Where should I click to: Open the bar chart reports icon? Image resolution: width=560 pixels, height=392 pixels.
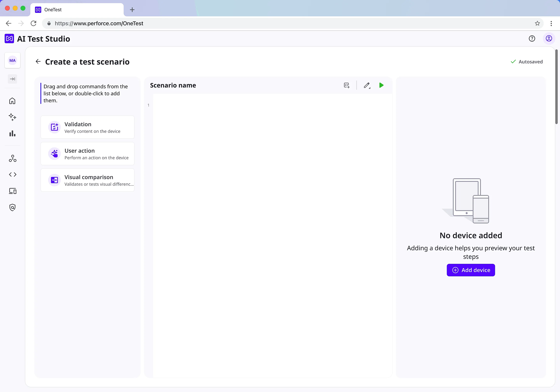[12, 134]
